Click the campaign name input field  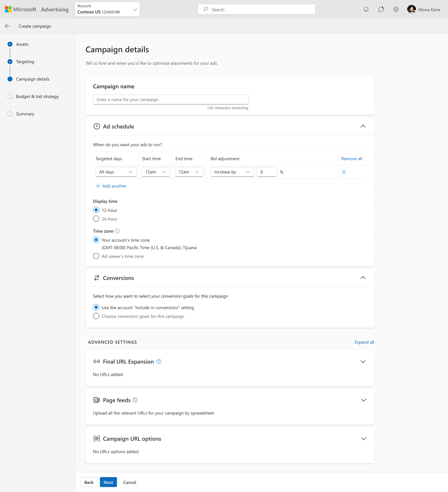[x=171, y=100]
